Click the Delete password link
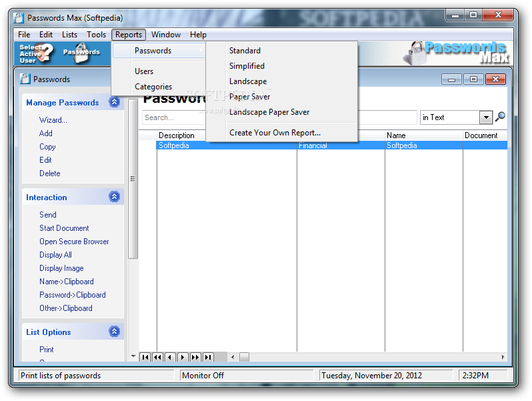Viewport: 532px width, 401px height. pos(50,173)
